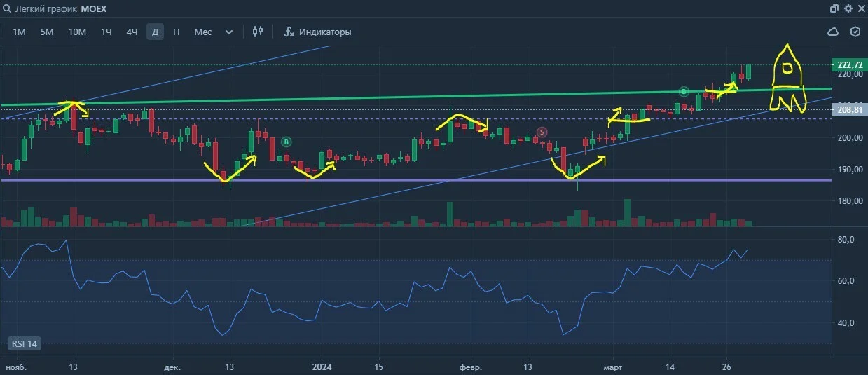Select the 1М timeframe
Viewport: 868px width, 375px height.
click(20, 32)
